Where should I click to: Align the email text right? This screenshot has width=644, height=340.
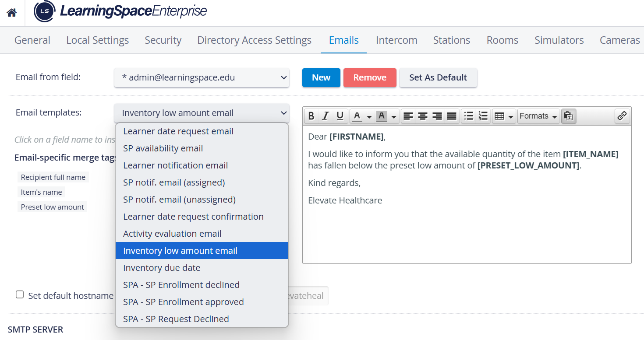coord(437,116)
